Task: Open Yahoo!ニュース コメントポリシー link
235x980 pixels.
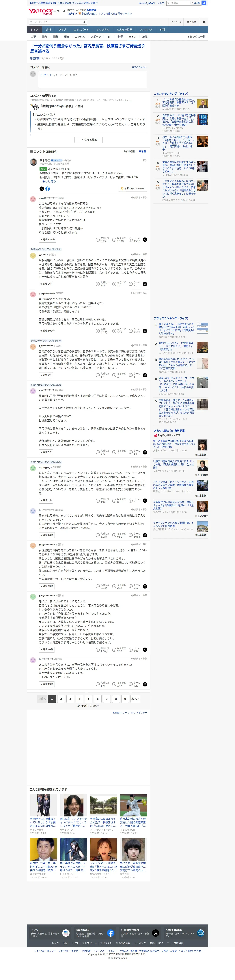Action: click(x=130, y=713)
